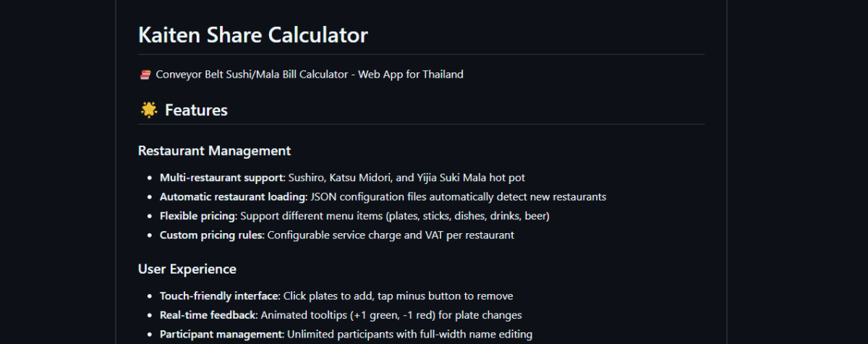Click the sushi emoji before Conveyor Belt

pos(145,75)
